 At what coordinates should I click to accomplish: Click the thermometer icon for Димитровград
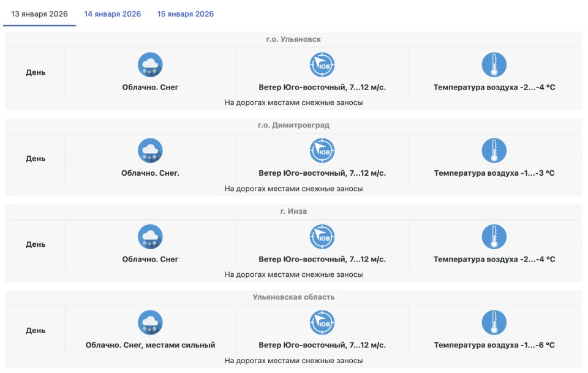click(x=494, y=151)
